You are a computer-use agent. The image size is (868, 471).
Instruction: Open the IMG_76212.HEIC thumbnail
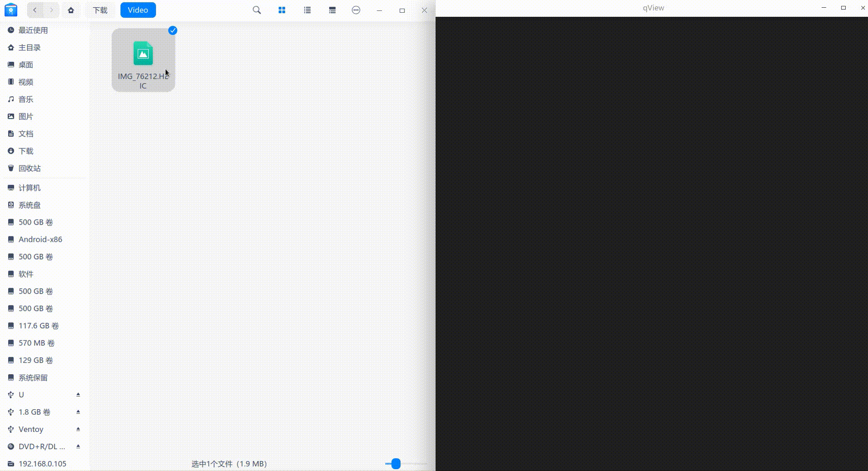[x=143, y=53]
